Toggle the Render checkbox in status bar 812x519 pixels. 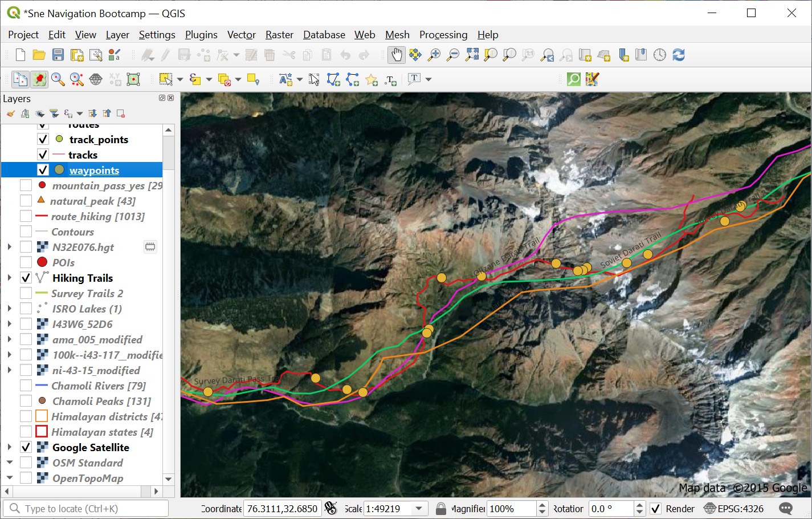[x=656, y=509]
